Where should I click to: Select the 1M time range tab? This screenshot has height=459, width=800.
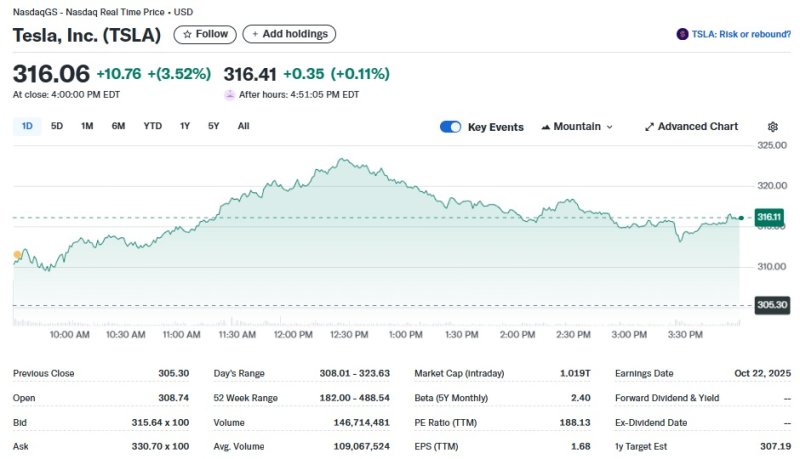coord(87,126)
